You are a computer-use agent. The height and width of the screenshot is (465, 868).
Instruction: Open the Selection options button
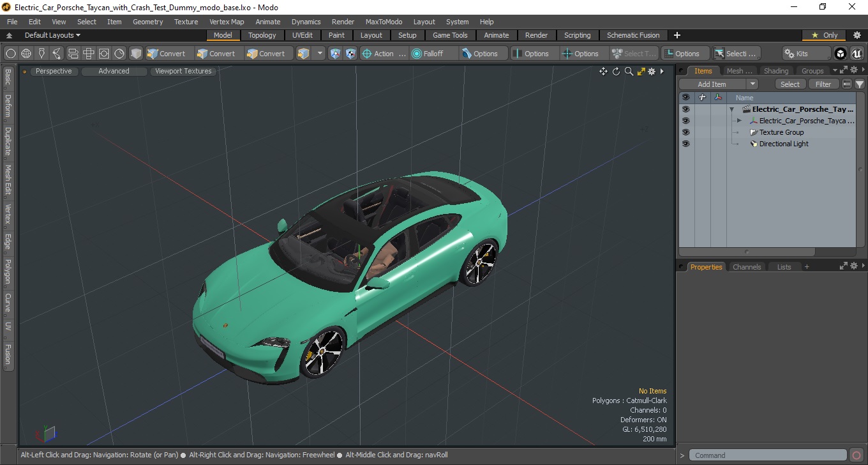point(736,54)
